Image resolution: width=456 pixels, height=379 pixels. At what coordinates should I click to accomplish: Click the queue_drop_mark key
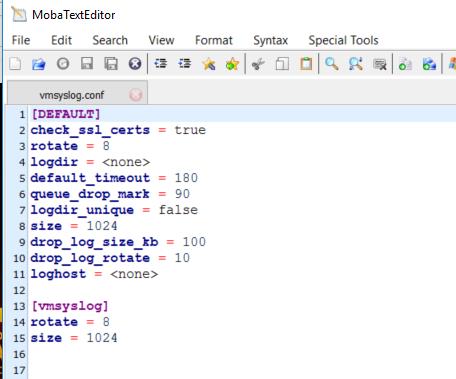point(90,194)
